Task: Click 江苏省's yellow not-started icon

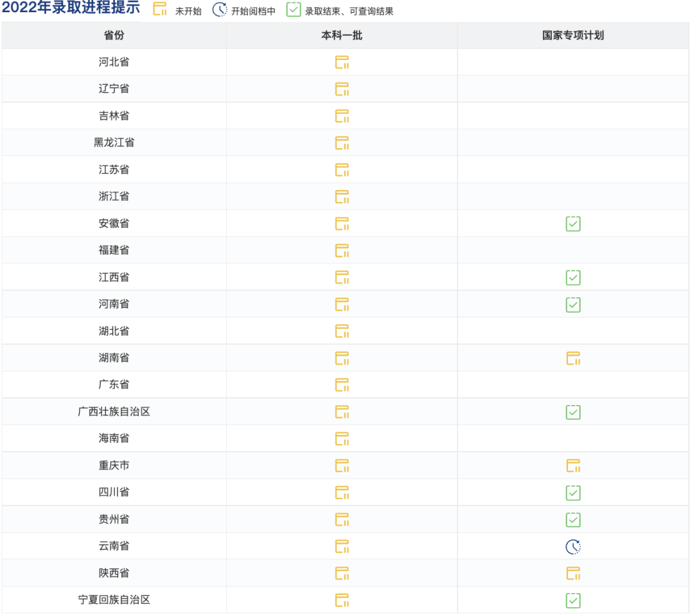Action: pos(342,170)
